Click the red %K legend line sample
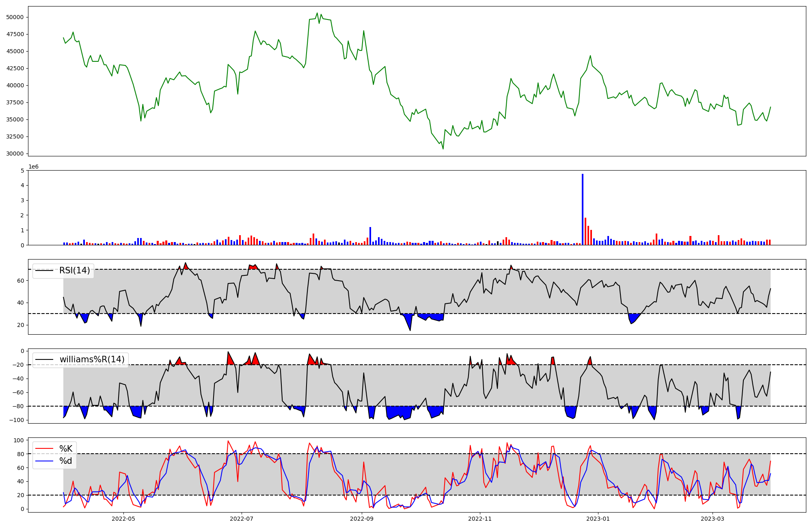The width and height of the screenshot is (812, 528). (45, 449)
